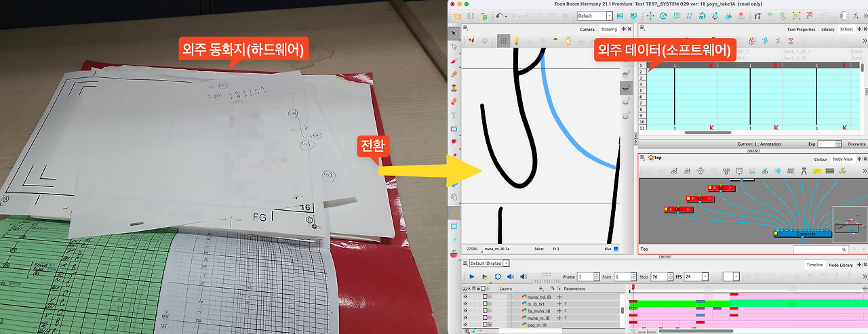This screenshot has height=334, width=868.
Task: Select the Brush tool in sidebar
Action: point(454,60)
